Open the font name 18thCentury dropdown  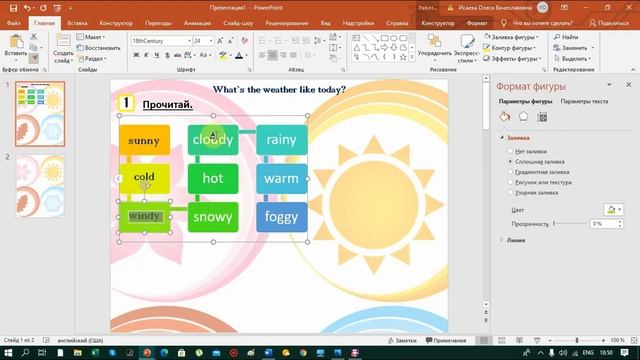[x=189, y=41]
